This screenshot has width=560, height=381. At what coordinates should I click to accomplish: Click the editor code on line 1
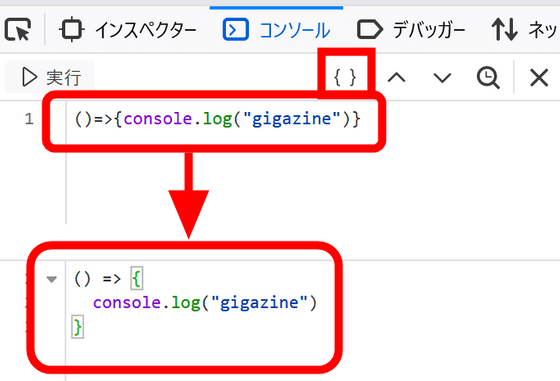click(x=218, y=119)
